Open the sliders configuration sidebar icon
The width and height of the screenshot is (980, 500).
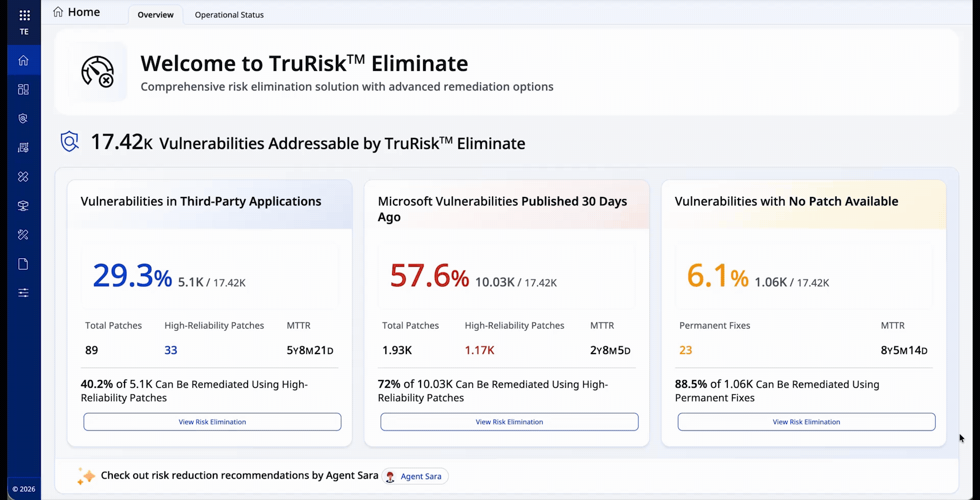[23, 293]
